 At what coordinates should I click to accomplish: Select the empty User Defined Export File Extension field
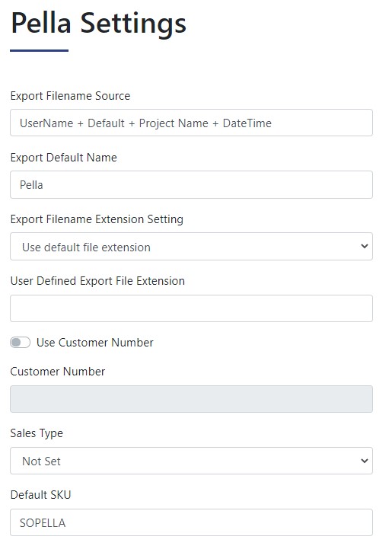click(191, 308)
